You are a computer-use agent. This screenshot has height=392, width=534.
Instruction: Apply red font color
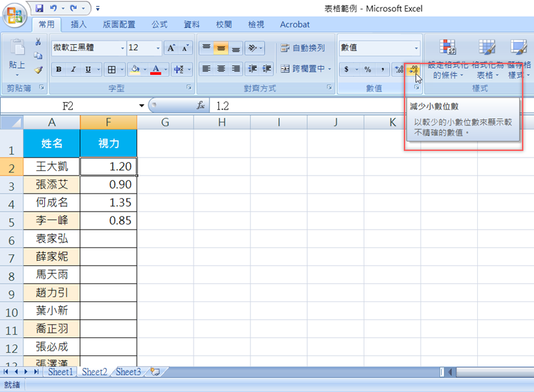[156, 69]
